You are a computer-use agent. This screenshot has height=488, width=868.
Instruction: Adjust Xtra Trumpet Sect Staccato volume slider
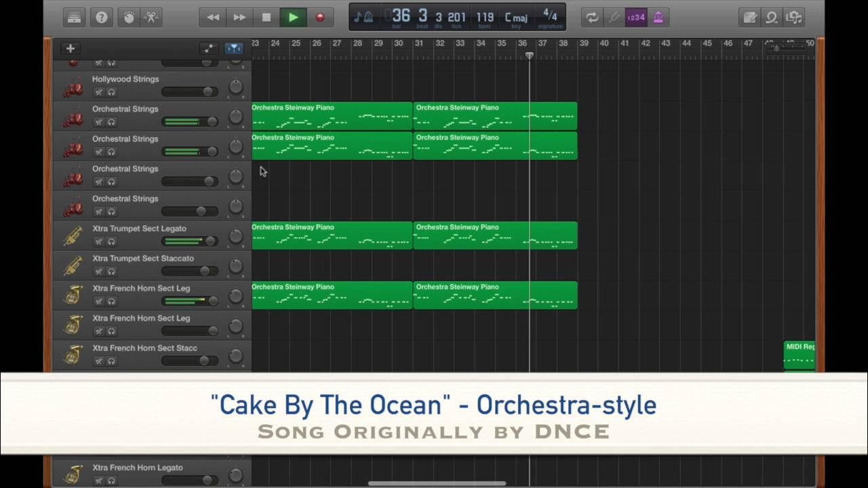coord(189,270)
